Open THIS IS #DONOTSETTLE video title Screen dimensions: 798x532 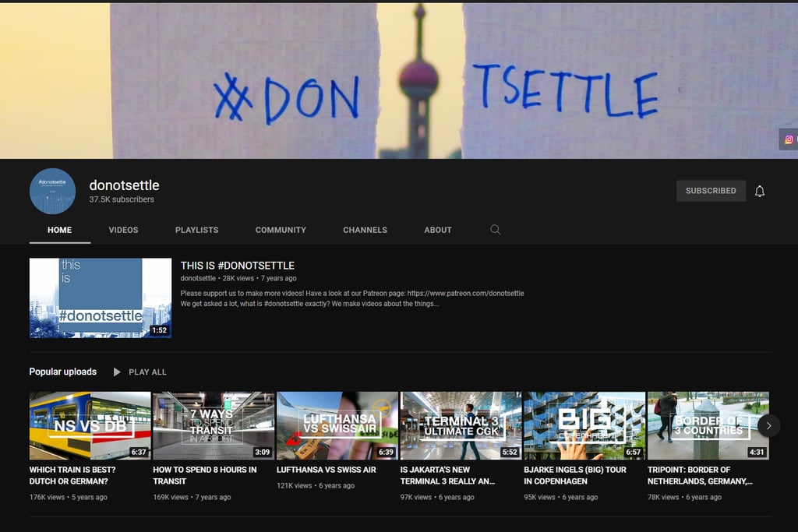pos(237,266)
